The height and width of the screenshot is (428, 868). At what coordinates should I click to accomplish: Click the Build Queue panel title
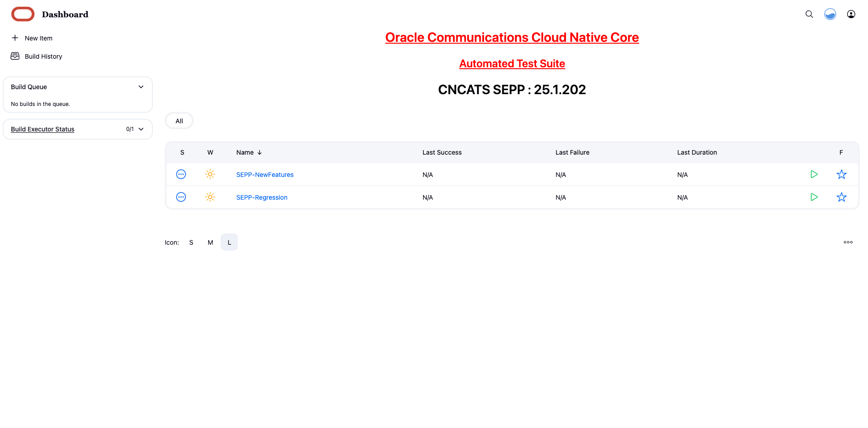click(x=29, y=87)
